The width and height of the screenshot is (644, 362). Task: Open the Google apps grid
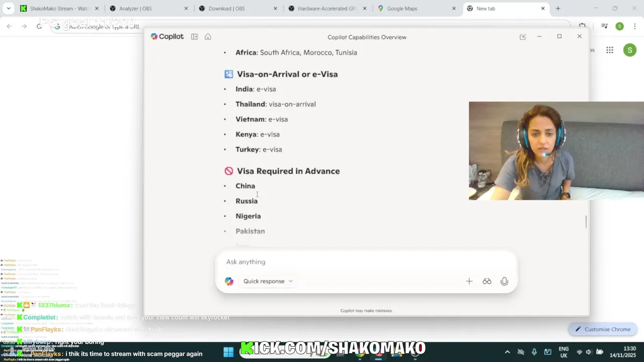point(610,50)
